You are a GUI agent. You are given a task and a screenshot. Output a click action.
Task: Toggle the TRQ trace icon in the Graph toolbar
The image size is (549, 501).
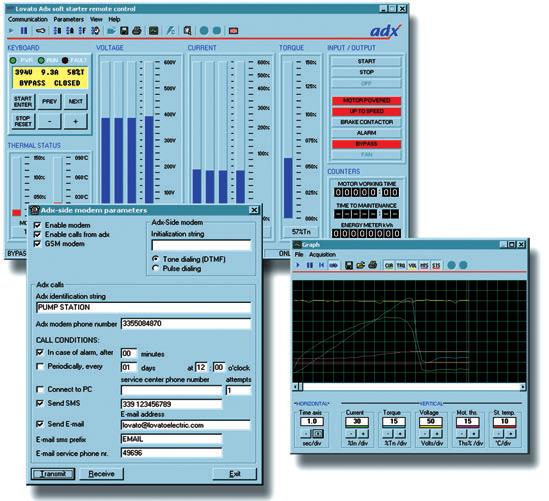(401, 265)
